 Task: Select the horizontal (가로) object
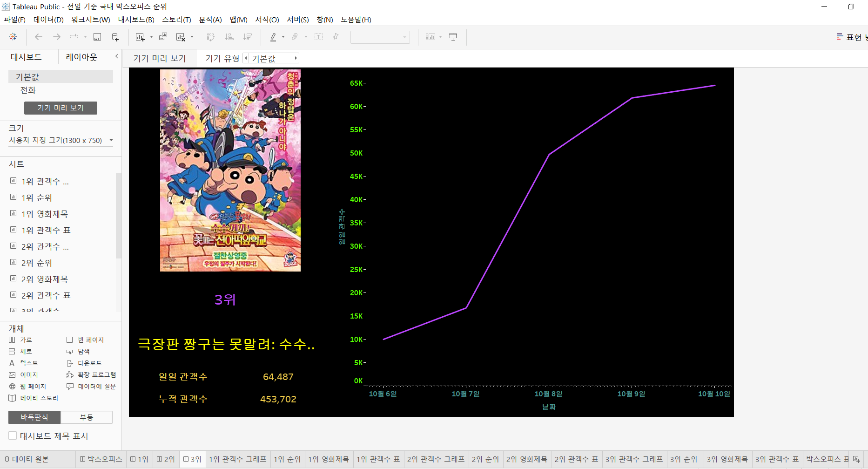coord(20,340)
